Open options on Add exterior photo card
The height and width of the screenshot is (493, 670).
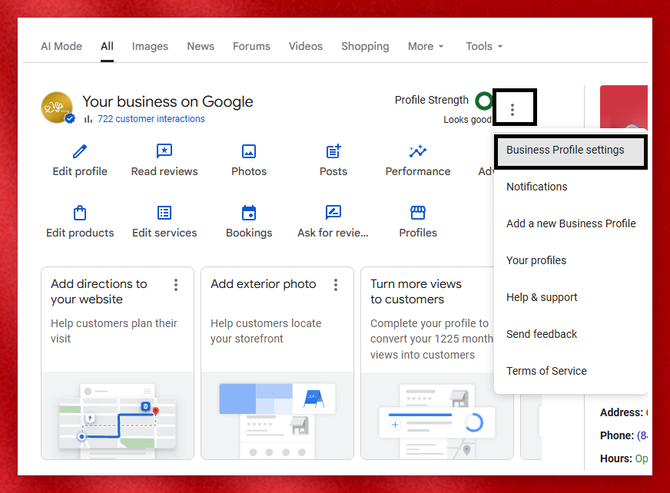(335, 285)
